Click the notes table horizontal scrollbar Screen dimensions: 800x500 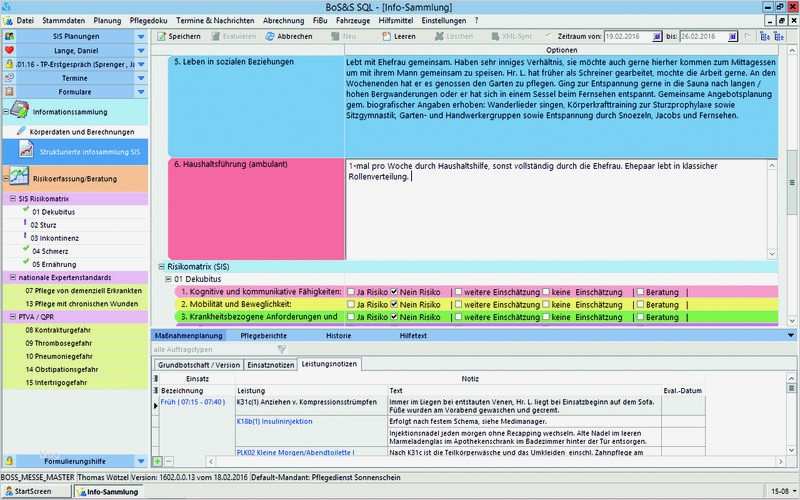[x=495, y=461]
